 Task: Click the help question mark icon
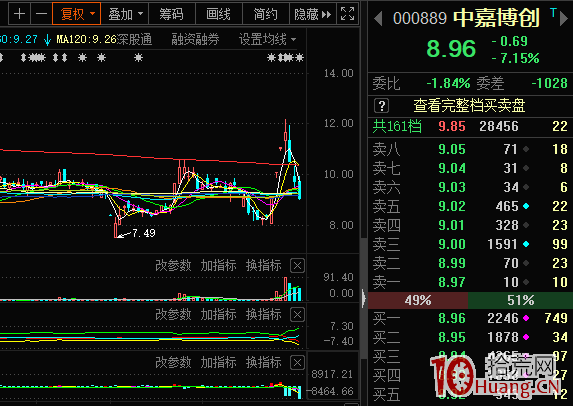point(382,106)
